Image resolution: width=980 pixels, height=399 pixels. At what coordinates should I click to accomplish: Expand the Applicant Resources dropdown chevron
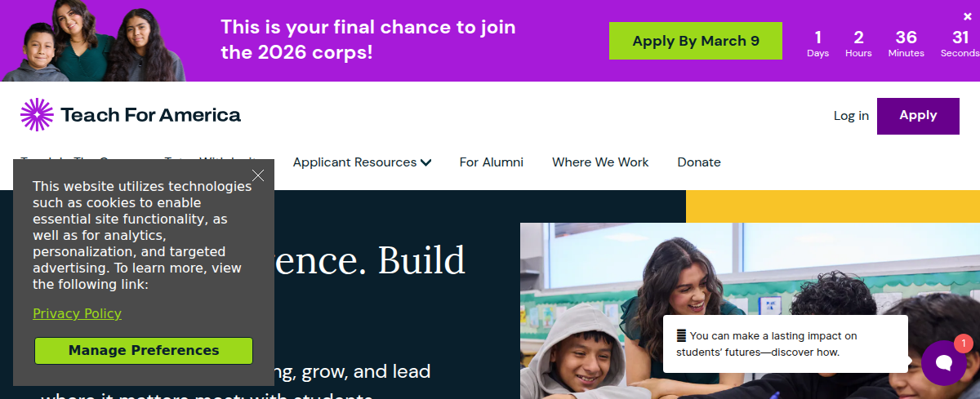coord(425,162)
